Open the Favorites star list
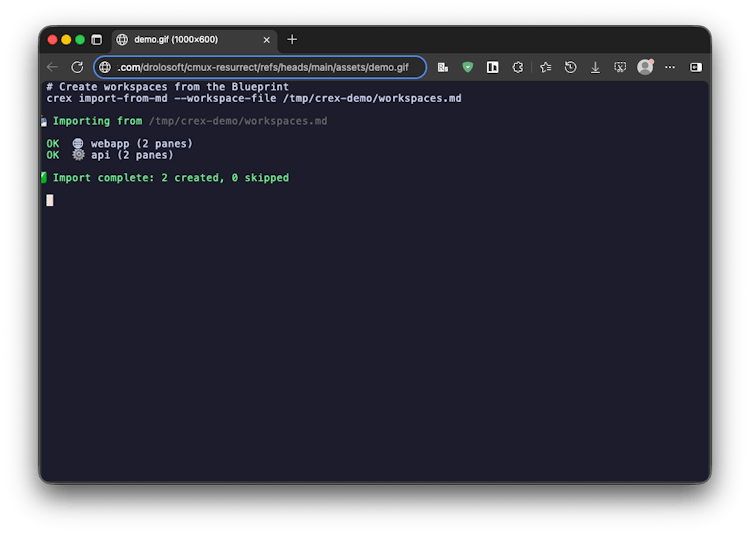Image resolution: width=750 pixels, height=535 pixels. [x=545, y=67]
